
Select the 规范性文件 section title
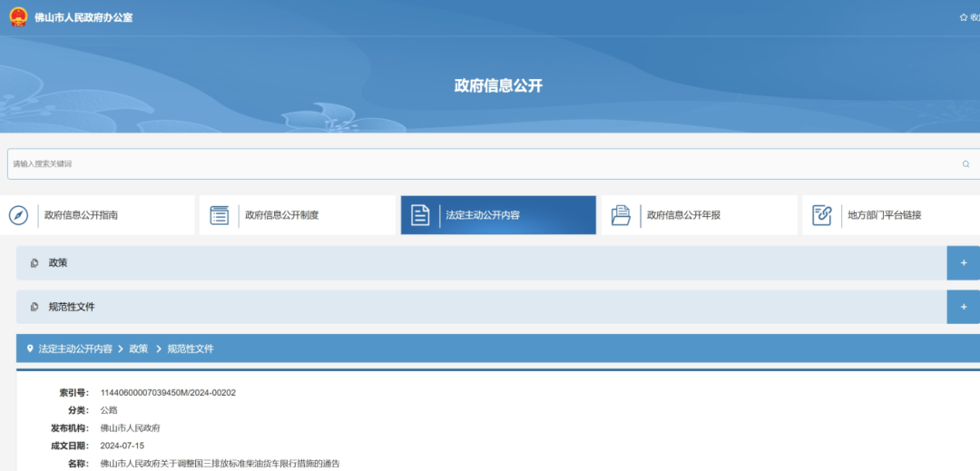pos(72,307)
